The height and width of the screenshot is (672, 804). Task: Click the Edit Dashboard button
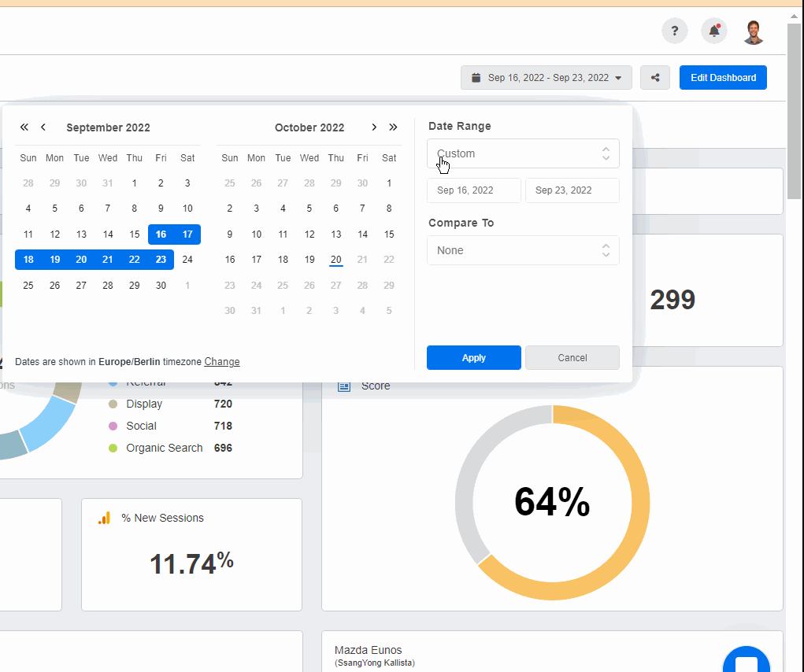tap(722, 77)
